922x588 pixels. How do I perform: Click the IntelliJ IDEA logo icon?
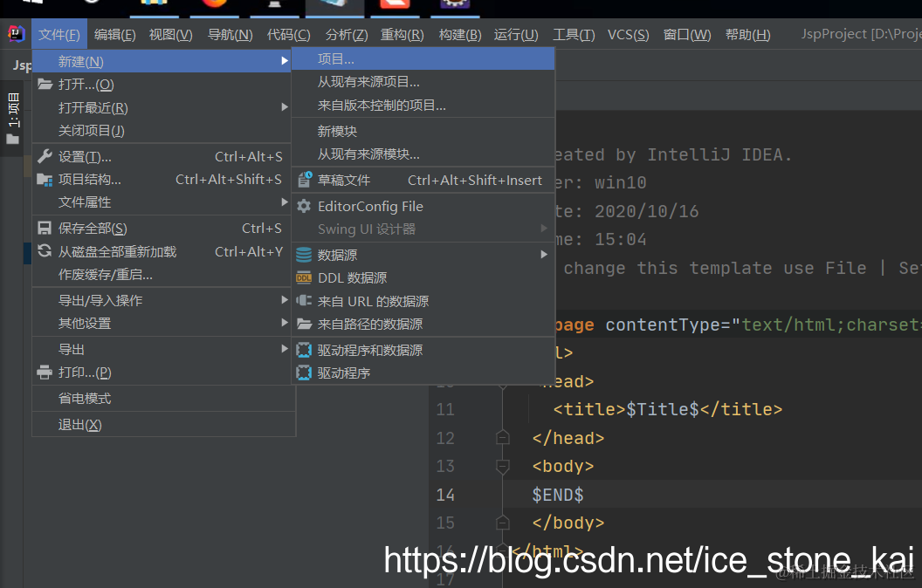point(17,34)
